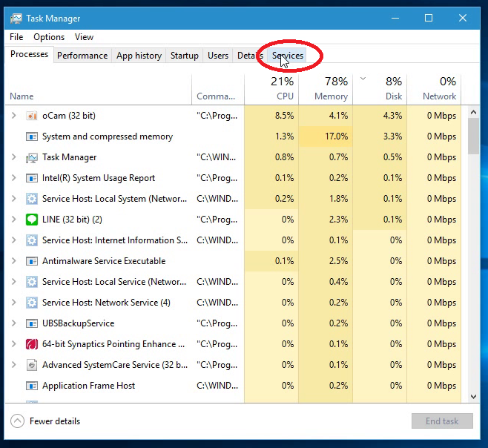Click the 2.3% memory value for LINE
This screenshot has width=488, height=448.
(338, 220)
